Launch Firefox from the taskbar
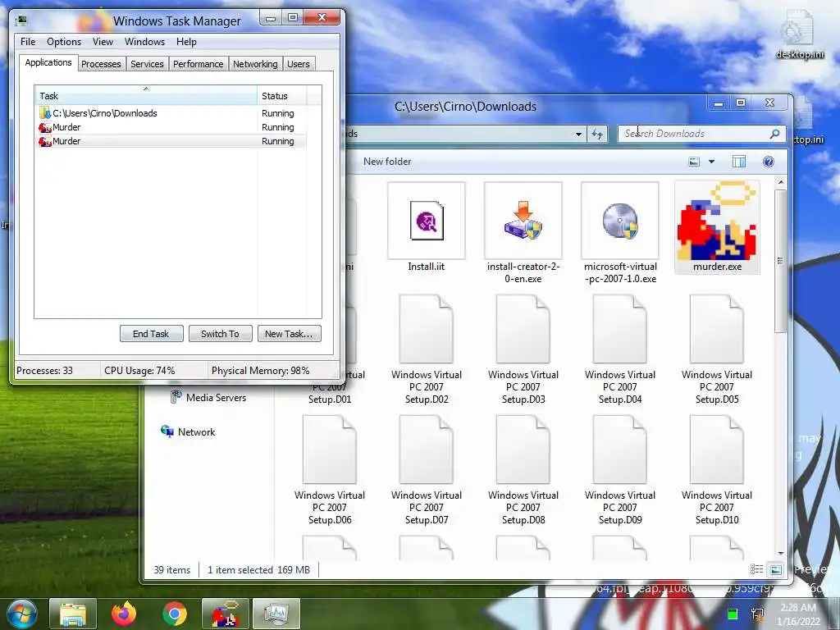Viewport: 840px width, 630px height. [124, 614]
